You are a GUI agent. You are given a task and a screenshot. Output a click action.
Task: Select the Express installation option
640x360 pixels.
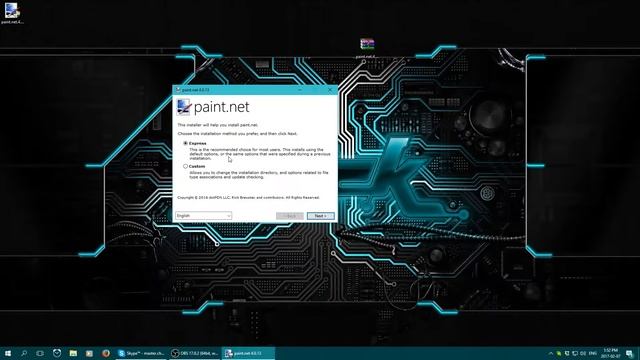tap(185, 143)
